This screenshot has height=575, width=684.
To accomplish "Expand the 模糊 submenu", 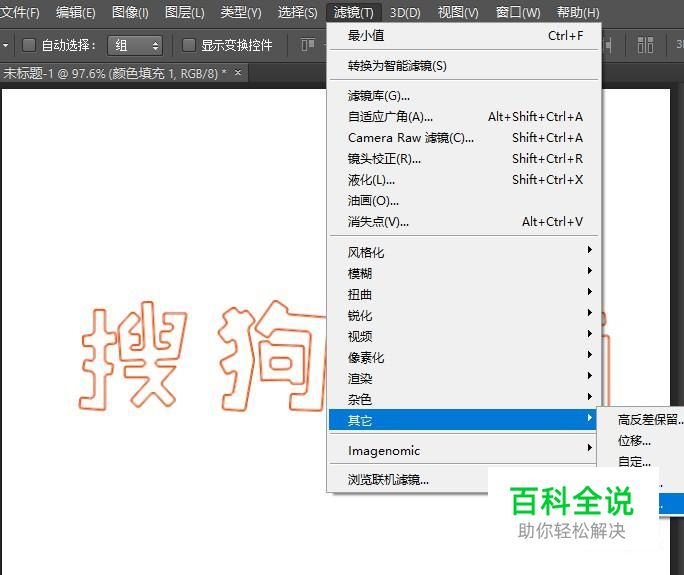I will [x=464, y=273].
